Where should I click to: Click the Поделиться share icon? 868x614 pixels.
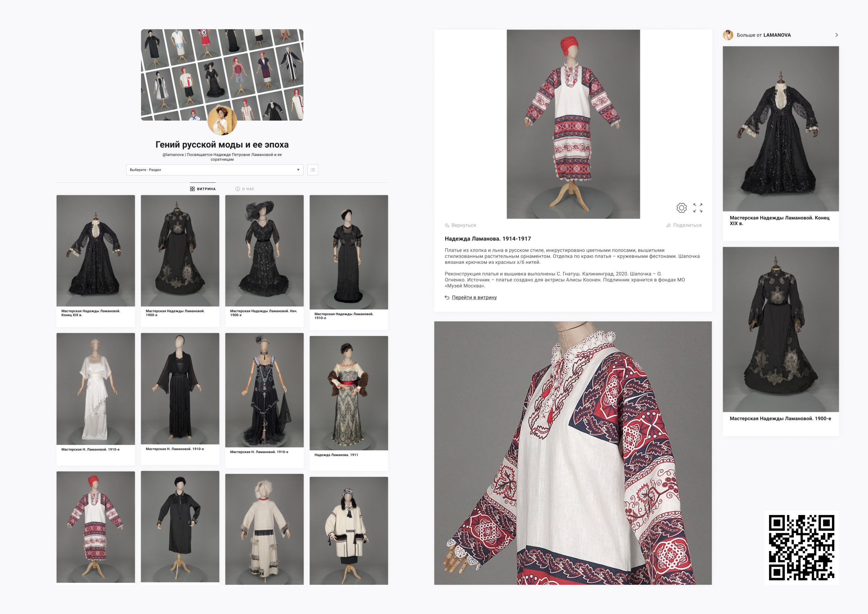(668, 226)
